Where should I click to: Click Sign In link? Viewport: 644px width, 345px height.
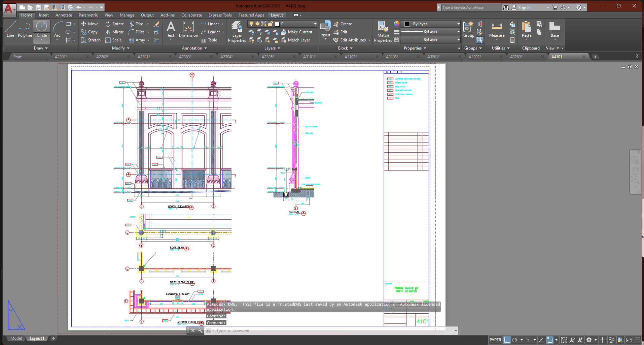(x=524, y=7)
